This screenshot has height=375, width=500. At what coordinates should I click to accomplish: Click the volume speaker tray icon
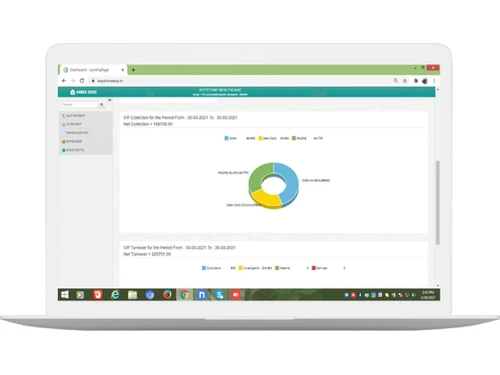coord(414,295)
